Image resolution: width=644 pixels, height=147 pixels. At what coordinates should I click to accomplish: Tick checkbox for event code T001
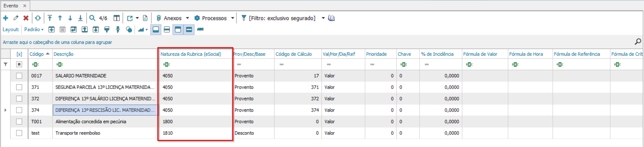(x=19, y=122)
